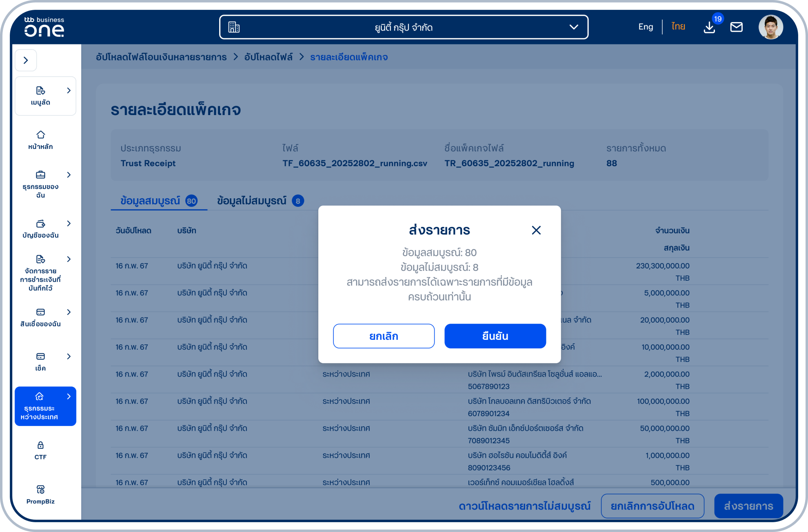The height and width of the screenshot is (532, 808).
Task: Open the PrompBiz sidebar icon
Action: tap(40, 490)
